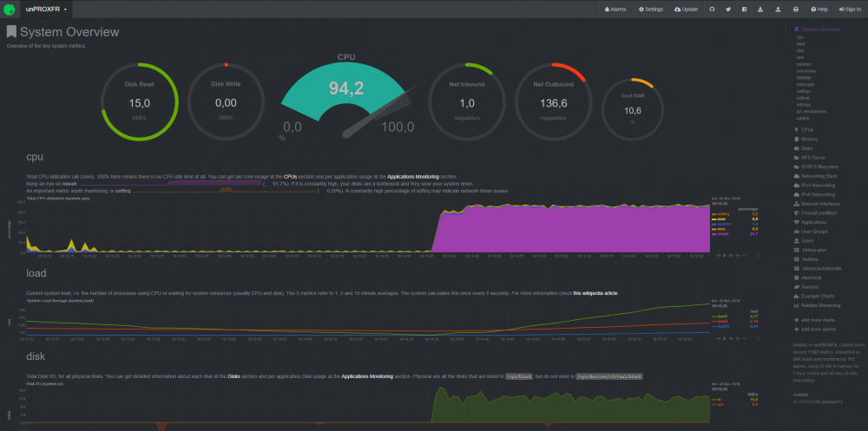This screenshot has height=431, width=868.
Task: Reset the load chart with play control
Action: click(725, 338)
